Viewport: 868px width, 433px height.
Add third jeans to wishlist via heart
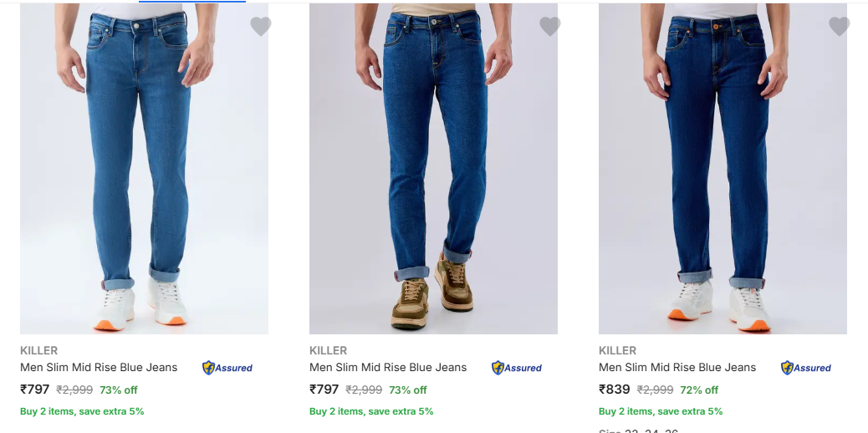[x=840, y=27]
